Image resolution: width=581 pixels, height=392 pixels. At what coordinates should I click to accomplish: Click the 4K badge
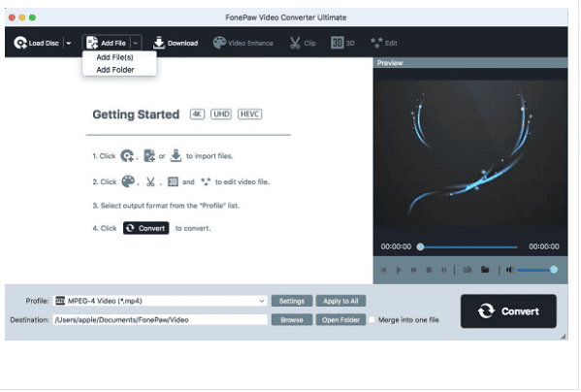click(x=197, y=114)
